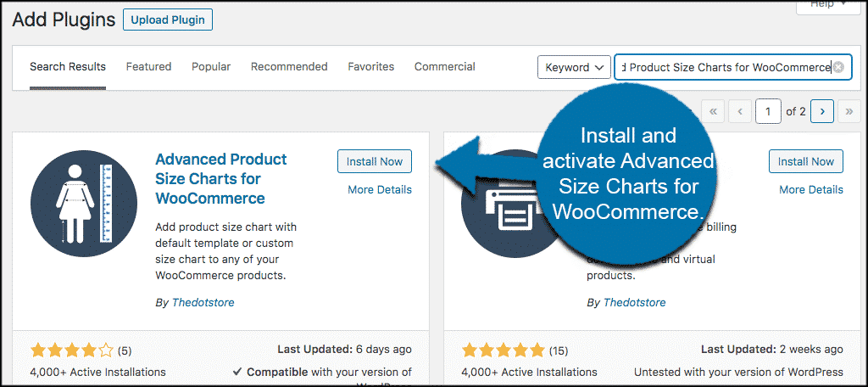Open the Commercial plugins tab
The height and width of the screenshot is (387, 868).
click(444, 67)
